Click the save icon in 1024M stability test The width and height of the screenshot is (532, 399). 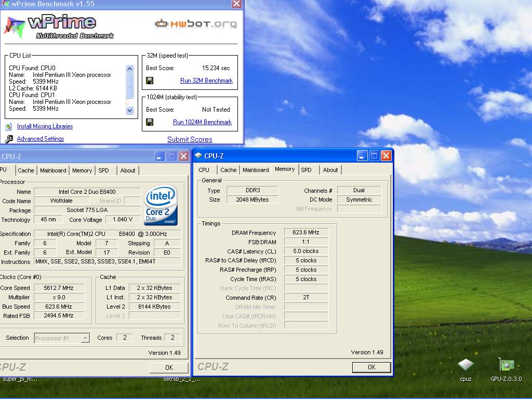[x=150, y=122]
